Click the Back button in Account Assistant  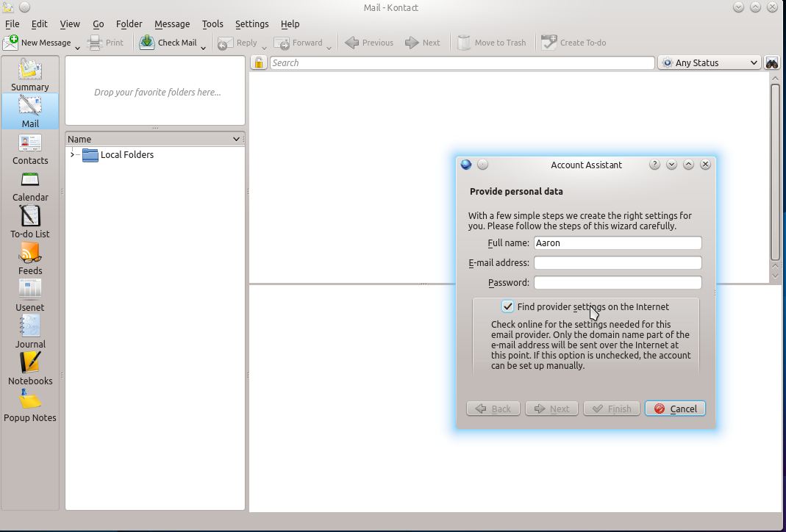point(493,409)
